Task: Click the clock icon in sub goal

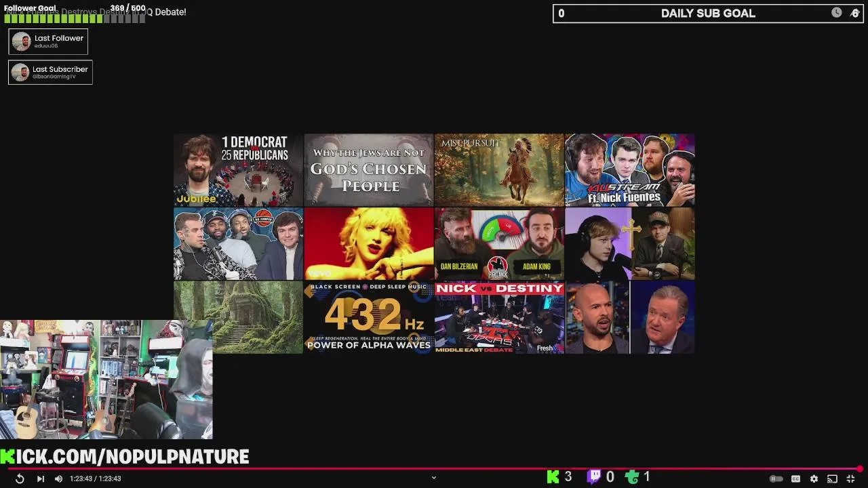Action: click(x=837, y=13)
